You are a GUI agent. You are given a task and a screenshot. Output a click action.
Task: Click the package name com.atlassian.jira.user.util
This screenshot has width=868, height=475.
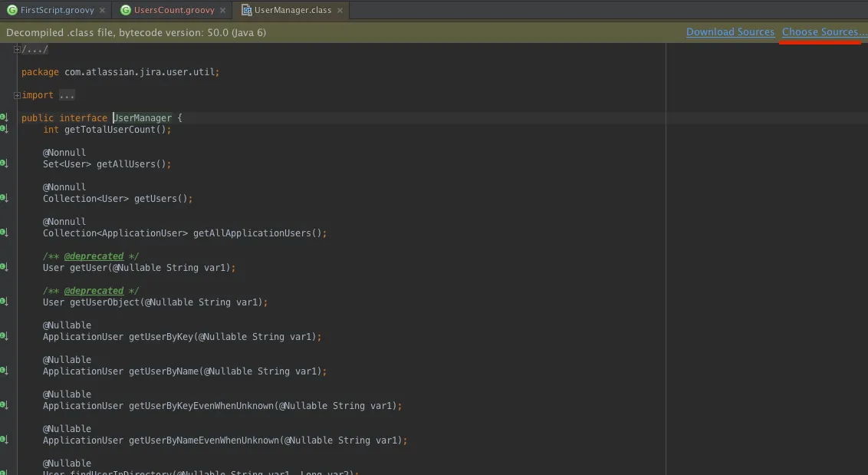[140, 72]
